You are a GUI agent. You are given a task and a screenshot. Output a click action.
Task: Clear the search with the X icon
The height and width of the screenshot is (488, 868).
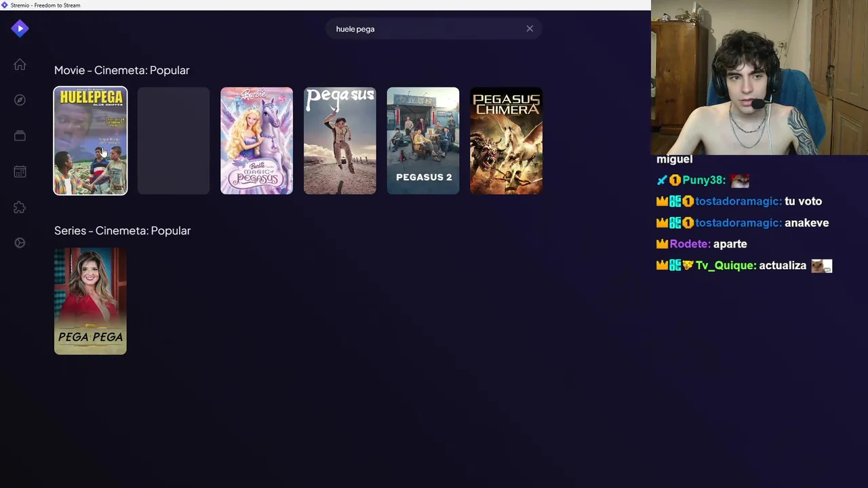point(530,28)
